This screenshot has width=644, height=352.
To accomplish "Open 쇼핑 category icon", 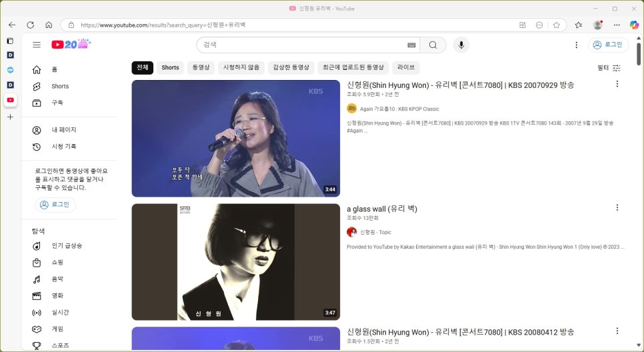I will click(x=37, y=263).
